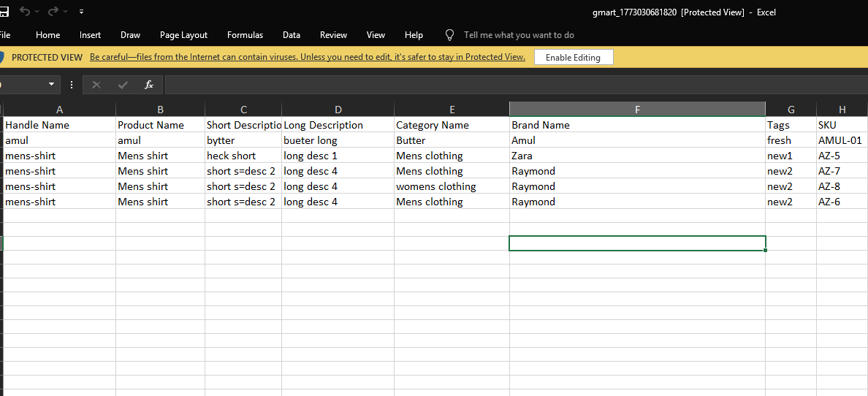This screenshot has height=396, width=868.
Task: Open Customize Quick Access Toolbar dropdown
Action: [81, 11]
